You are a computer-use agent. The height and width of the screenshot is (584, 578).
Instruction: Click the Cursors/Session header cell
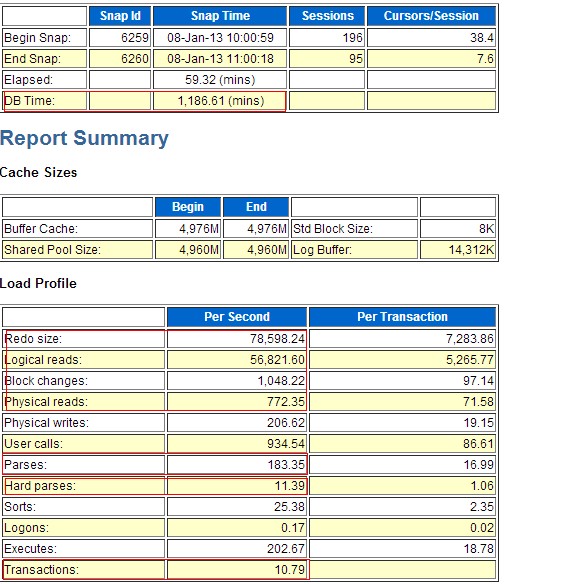pos(431,16)
